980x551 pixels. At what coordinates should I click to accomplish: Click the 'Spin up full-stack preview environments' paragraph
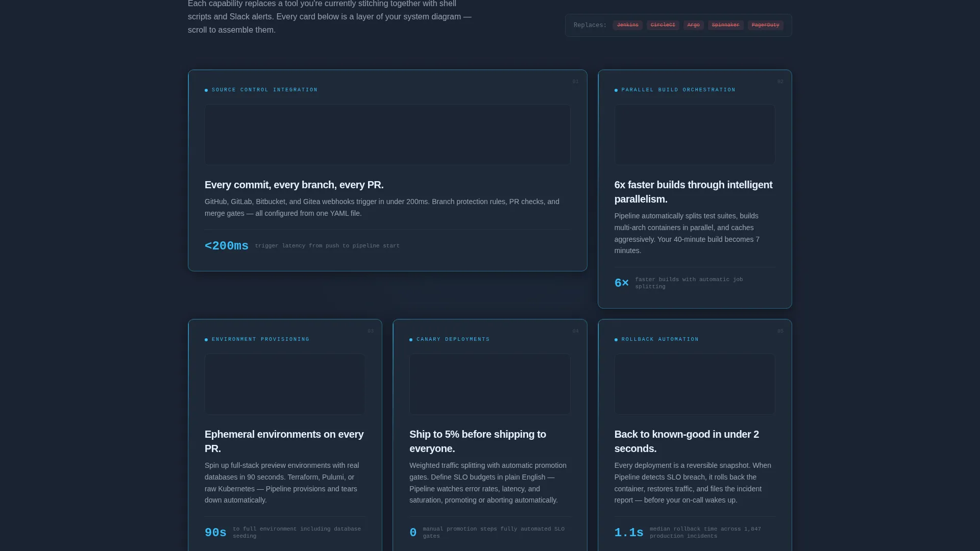point(282,483)
